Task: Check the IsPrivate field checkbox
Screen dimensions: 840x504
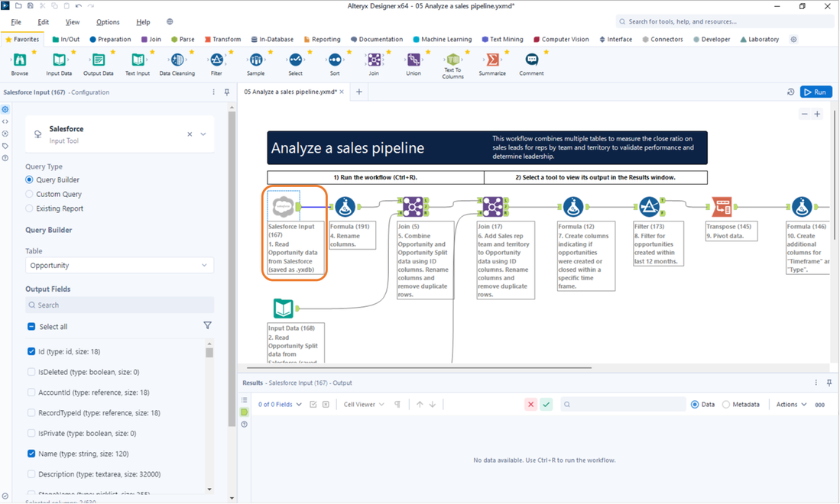Action: [31, 433]
